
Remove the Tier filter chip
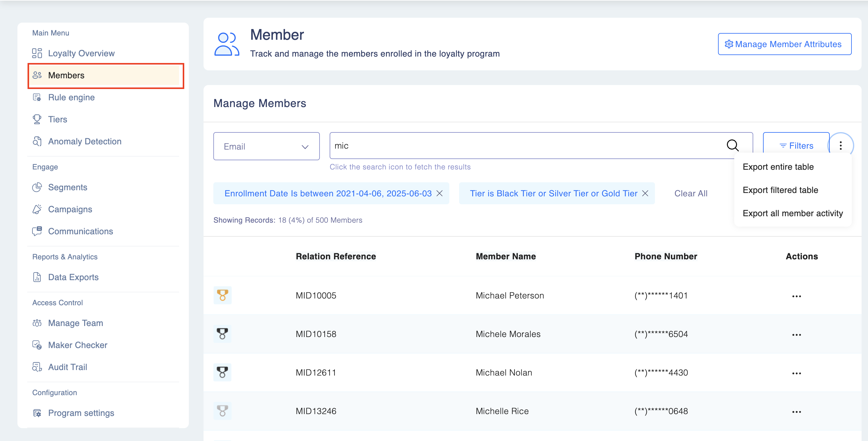pos(645,193)
